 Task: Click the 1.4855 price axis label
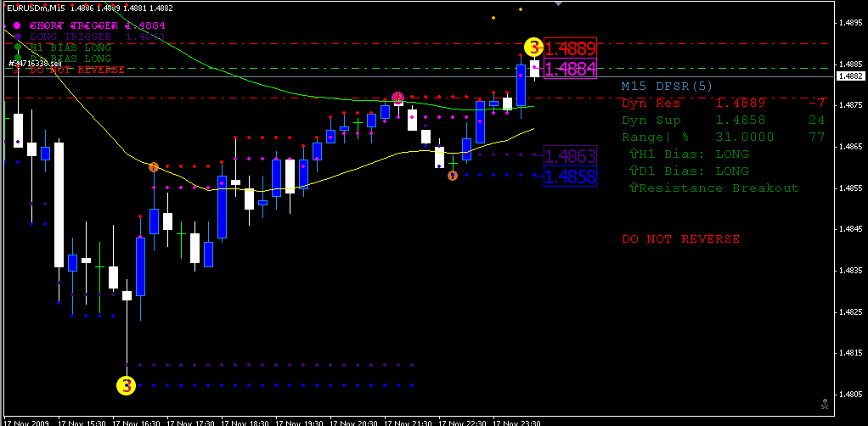click(x=851, y=188)
